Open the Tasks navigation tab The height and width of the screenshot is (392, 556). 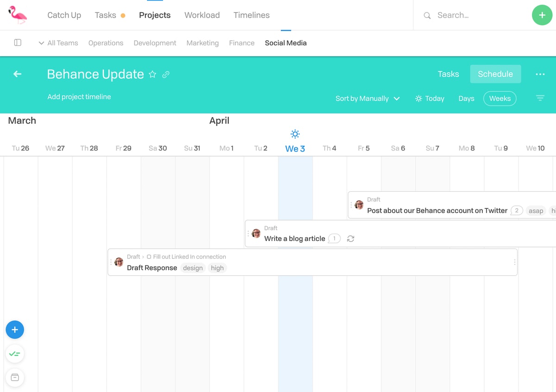click(105, 15)
